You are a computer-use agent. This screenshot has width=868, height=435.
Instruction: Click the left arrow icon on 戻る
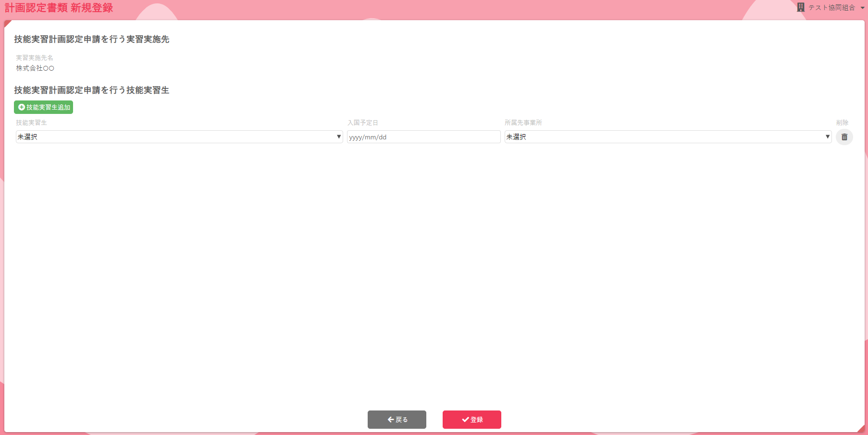point(391,420)
